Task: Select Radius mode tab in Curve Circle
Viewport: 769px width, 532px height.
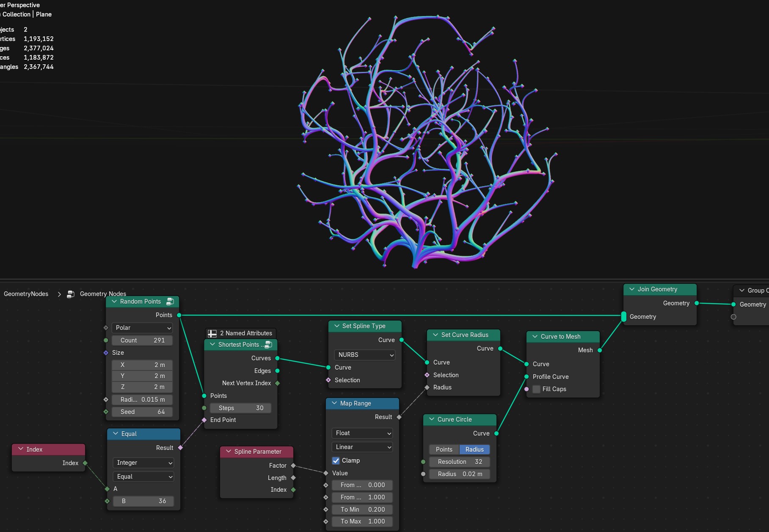Action: tap(474, 450)
